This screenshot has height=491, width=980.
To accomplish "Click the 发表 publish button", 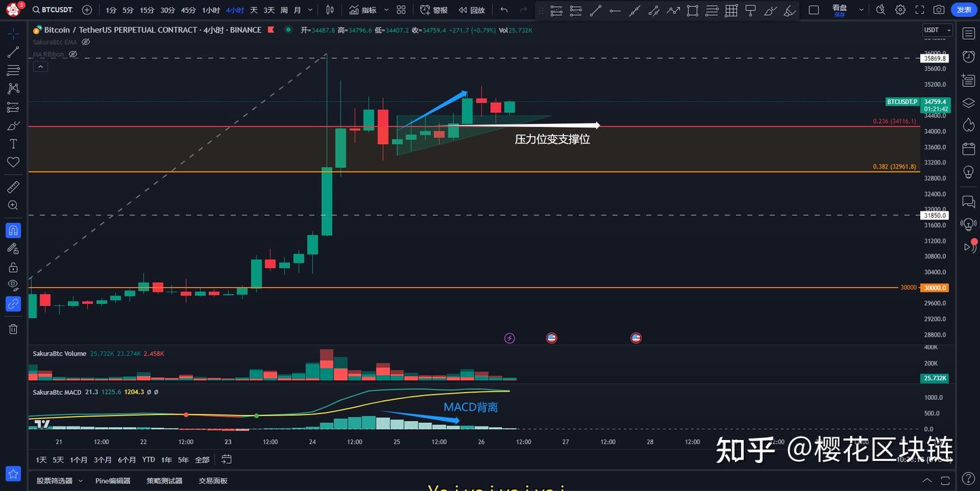I will click(x=964, y=10).
